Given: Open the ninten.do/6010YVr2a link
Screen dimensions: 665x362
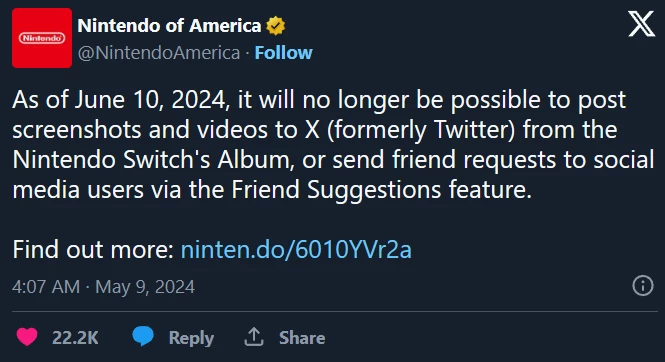Looking at the screenshot, I should coord(296,249).
